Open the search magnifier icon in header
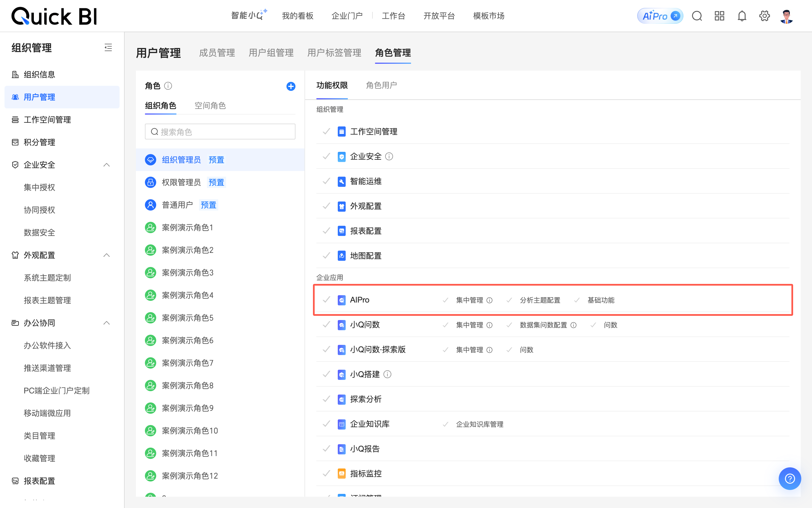This screenshot has height=508, width=812. (x=697, y=16)
